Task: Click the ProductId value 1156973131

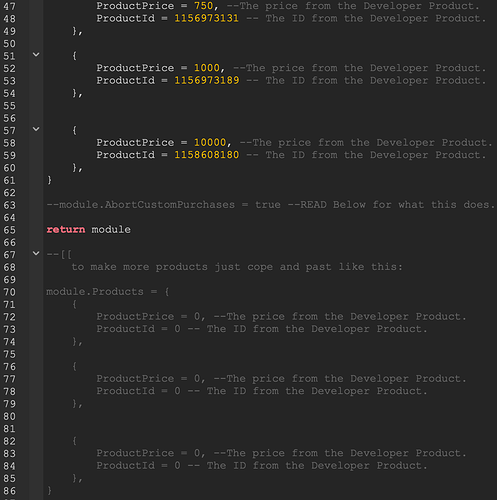Action: (207, 18)
